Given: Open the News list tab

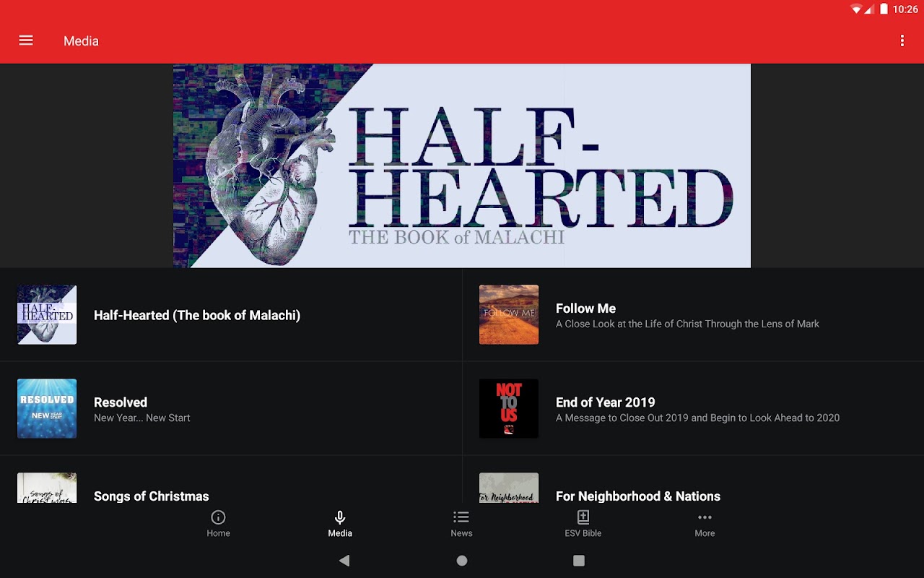Looking at the screenshot, I should pos(461,525).
